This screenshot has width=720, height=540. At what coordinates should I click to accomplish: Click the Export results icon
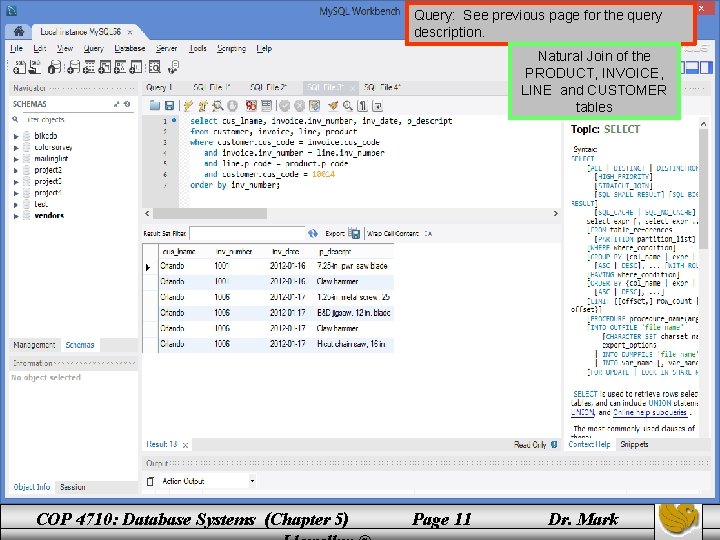pos(354,233)
